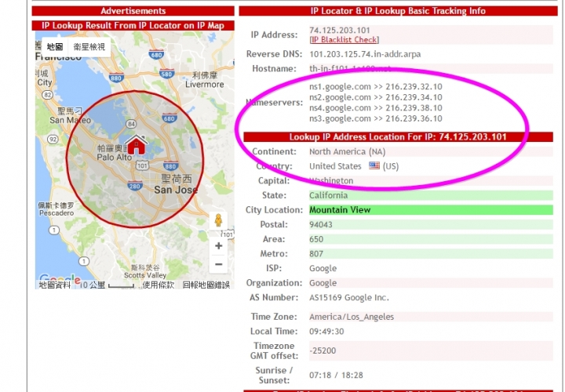Click 地圖資料 map data label
The width and height of the screenshot is (565, 392).
54,285
